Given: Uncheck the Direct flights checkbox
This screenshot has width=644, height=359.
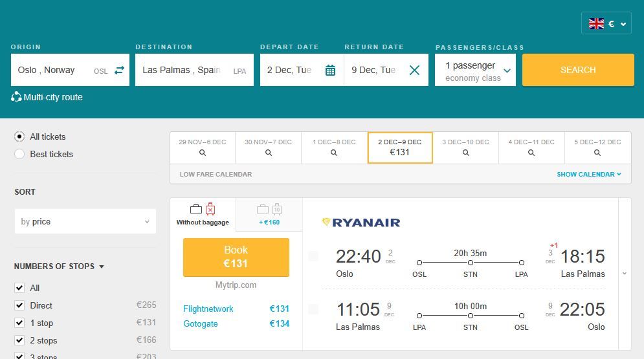Looking at the screenshot, I should (19, 305).
